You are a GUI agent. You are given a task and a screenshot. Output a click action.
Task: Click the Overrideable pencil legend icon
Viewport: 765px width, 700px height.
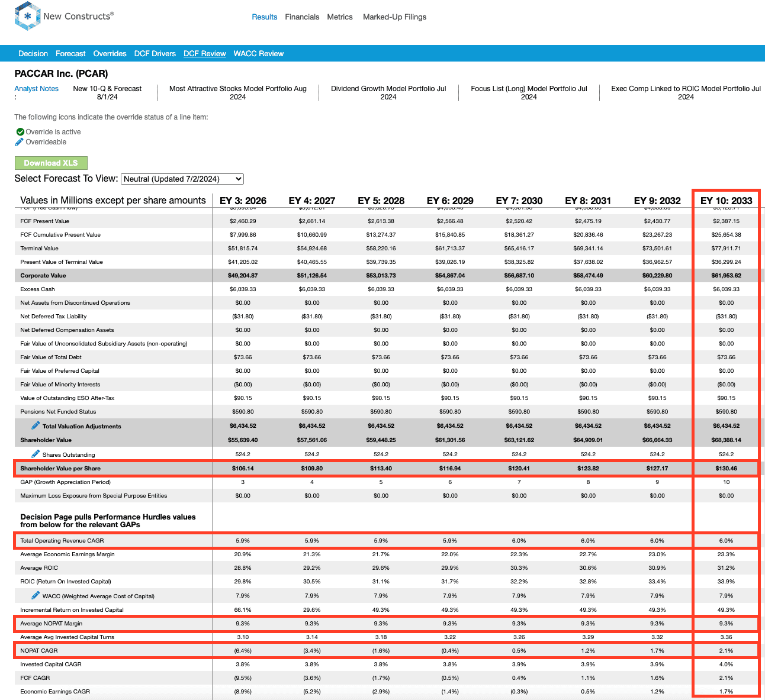[20, 142]
